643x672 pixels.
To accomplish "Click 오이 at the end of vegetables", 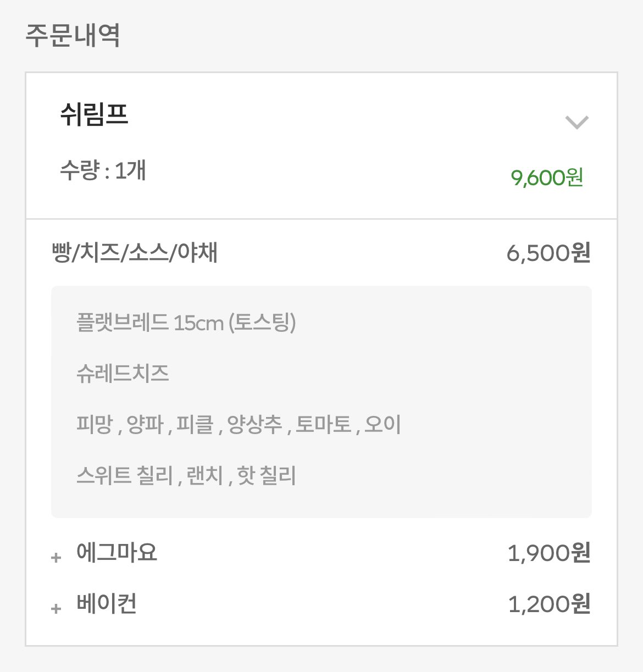I will coord(383,425).
